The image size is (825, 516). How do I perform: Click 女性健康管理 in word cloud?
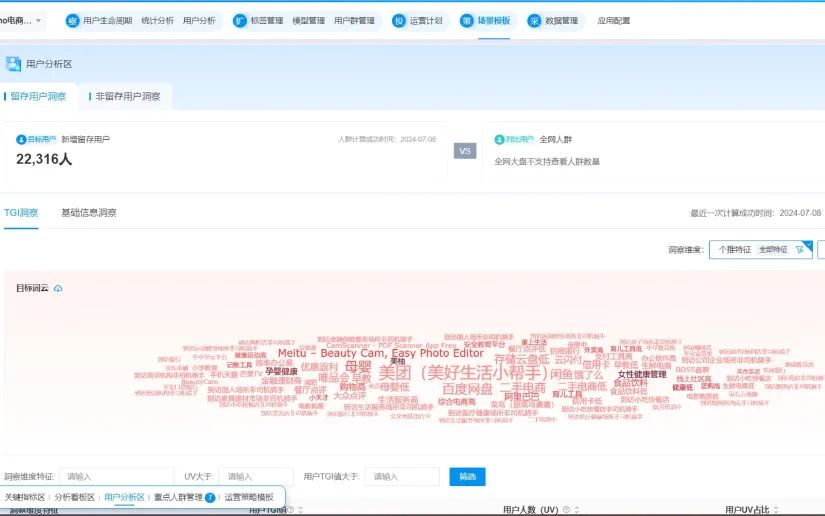click(642, 375)
